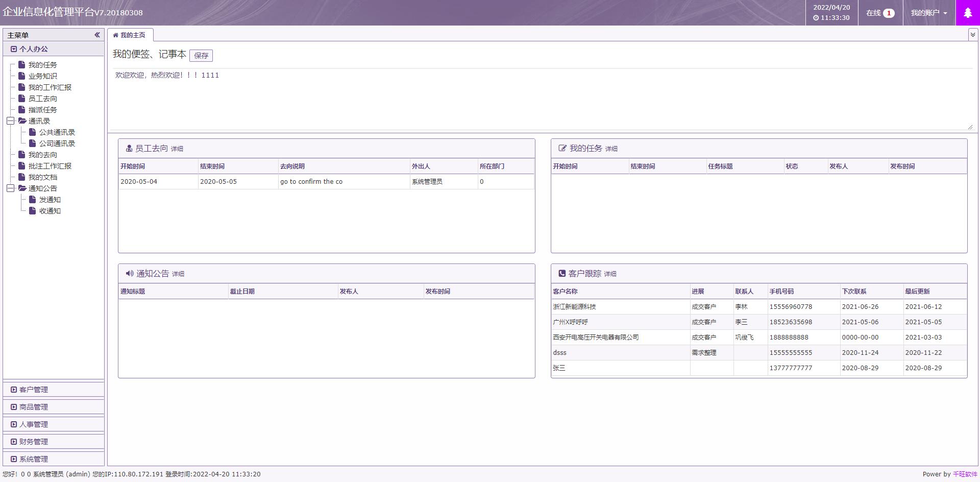This screenshot has width=980, height=482.
Task: Collapse the main menu with the double-chevron icon
Action: pos(97,35)
